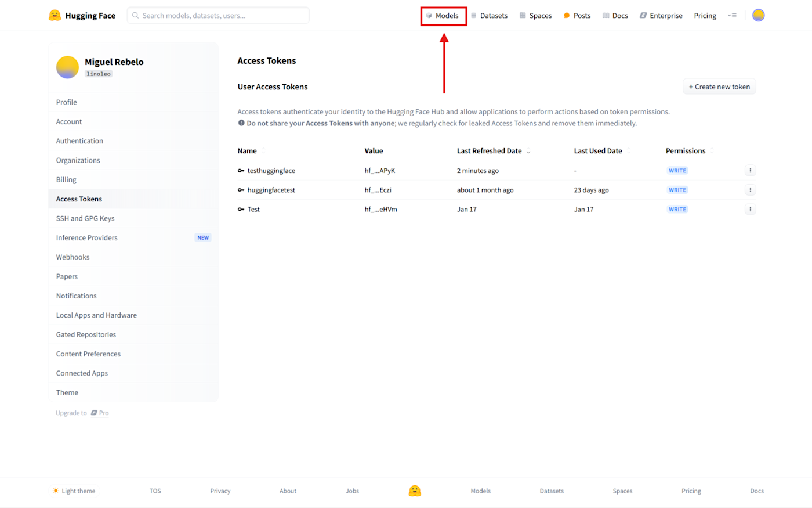Open Organizations settings in sidebar
The height and width of the screenshot is (508, 812).
133,160
